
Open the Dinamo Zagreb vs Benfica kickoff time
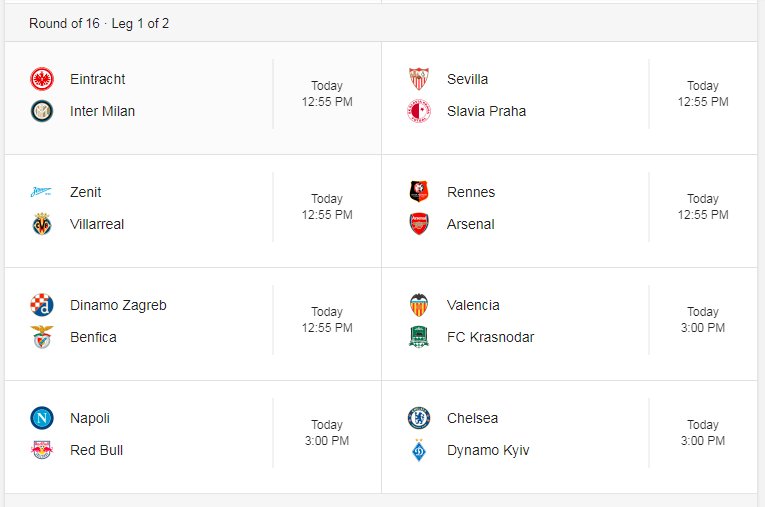[x=327, y=320]
